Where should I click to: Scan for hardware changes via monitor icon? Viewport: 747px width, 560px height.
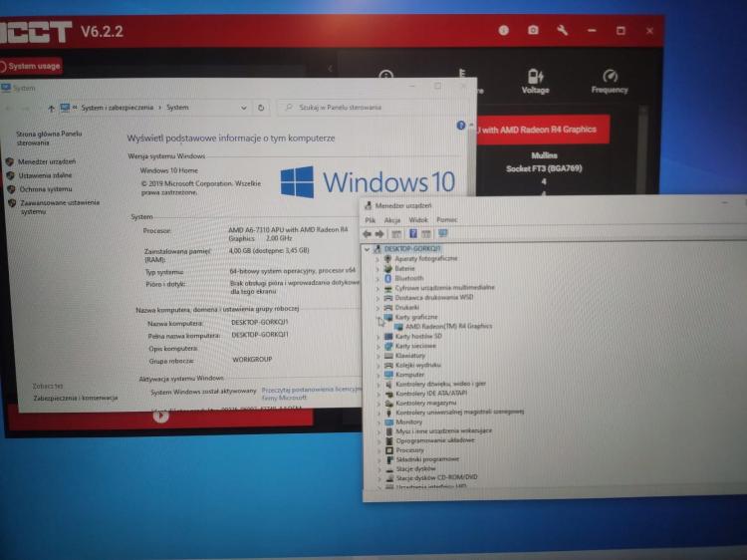pyautogui.click(x=443, y=233)
